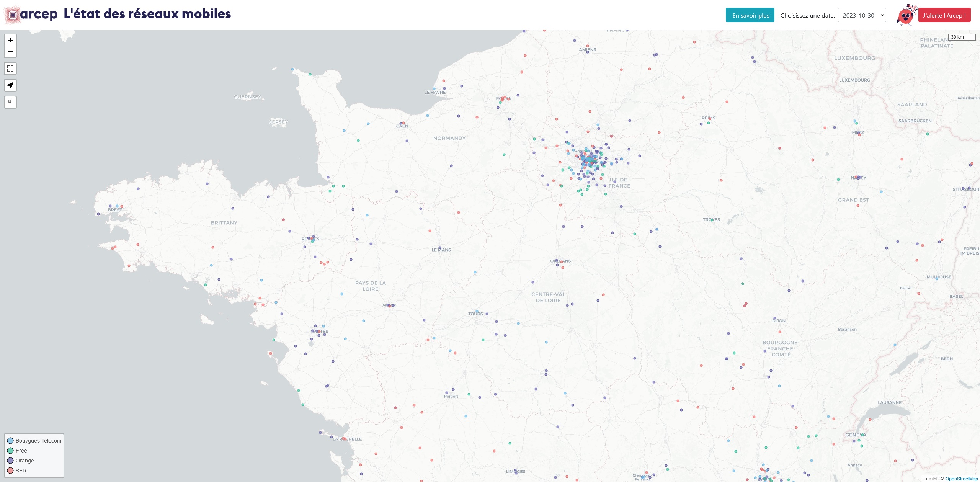This screenshot has width=980, height=482.
Task: Click the Choisissez une date label
Action: tap(807, 15)
